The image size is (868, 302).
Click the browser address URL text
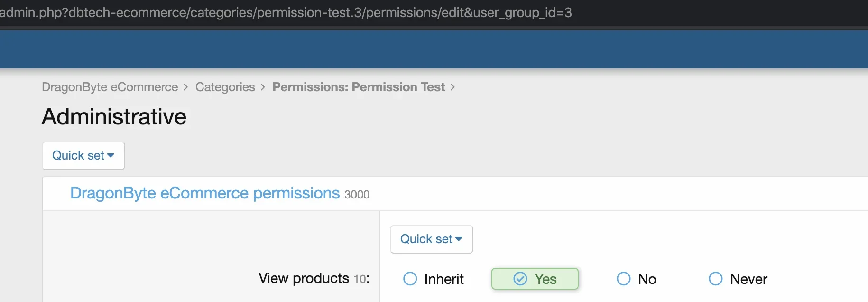click(286, 12)
